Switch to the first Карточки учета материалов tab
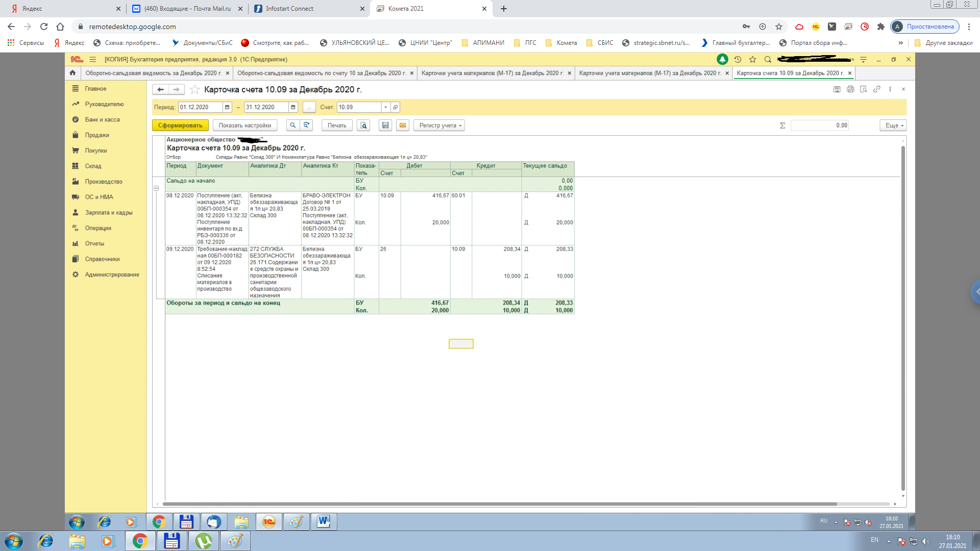980x551 pixels. point(493,73)
